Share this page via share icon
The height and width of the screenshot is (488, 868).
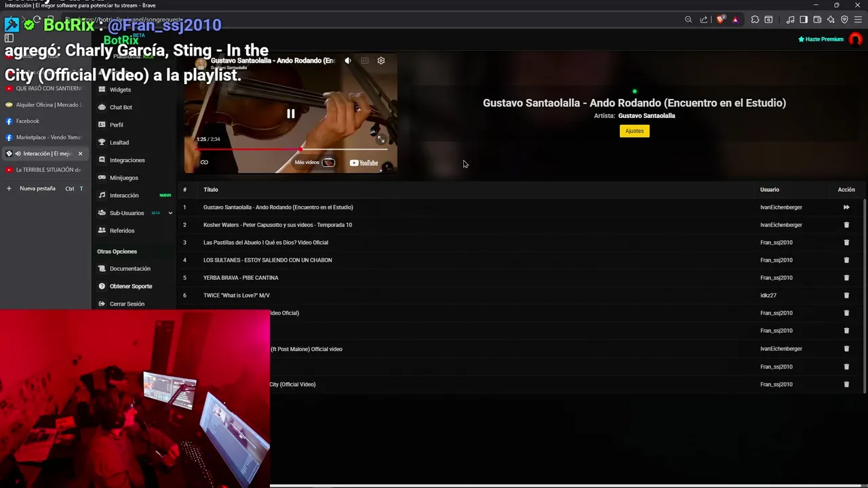[704, 20]
